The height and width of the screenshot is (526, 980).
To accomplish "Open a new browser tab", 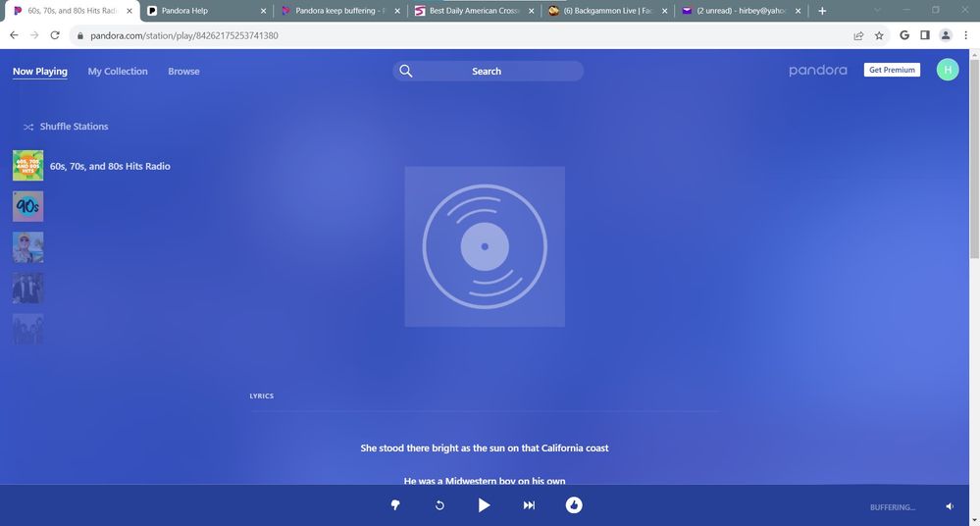I will coord(822,11).
